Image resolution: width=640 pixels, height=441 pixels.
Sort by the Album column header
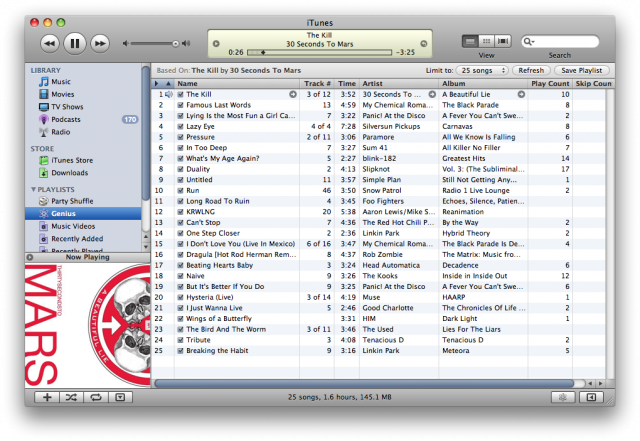coord(483,84)
